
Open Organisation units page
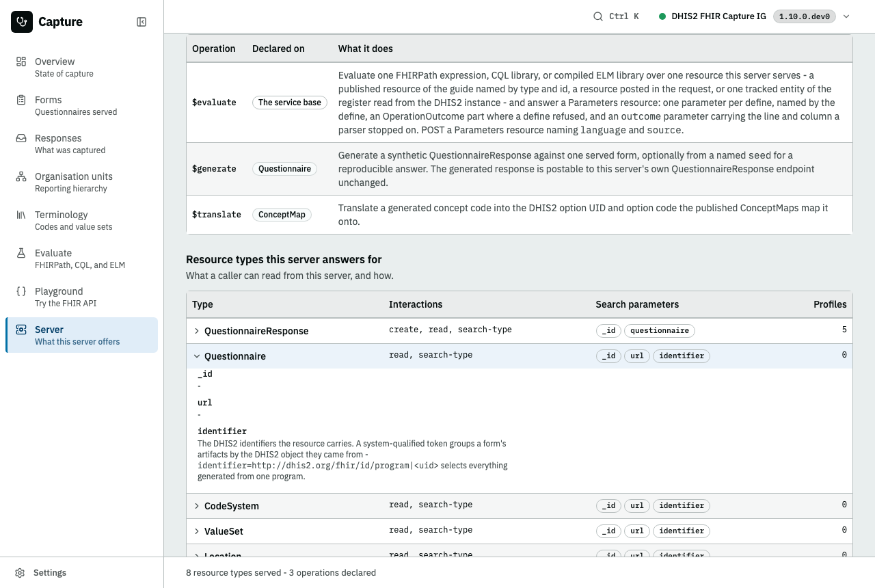(x=81, y=182)
